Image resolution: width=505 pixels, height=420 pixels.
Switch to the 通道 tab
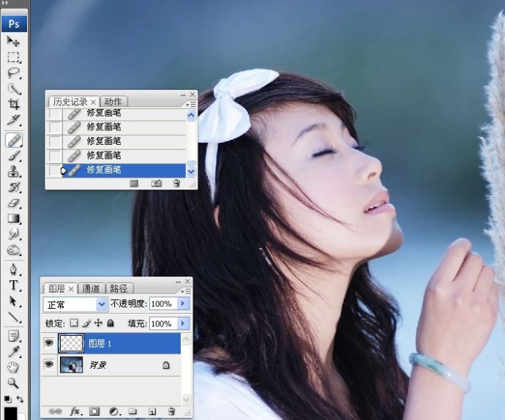click(91, 288)
